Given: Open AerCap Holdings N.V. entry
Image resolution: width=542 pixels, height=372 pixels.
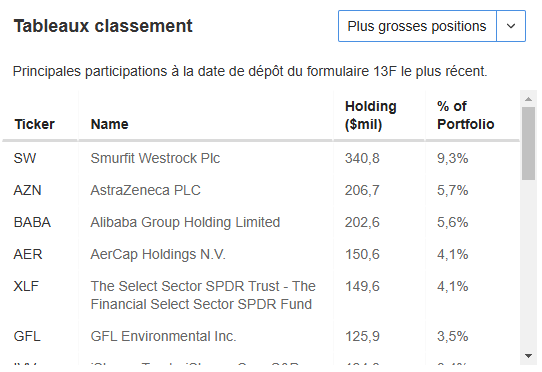Looking at the screenshot, I should click(158, 254).
